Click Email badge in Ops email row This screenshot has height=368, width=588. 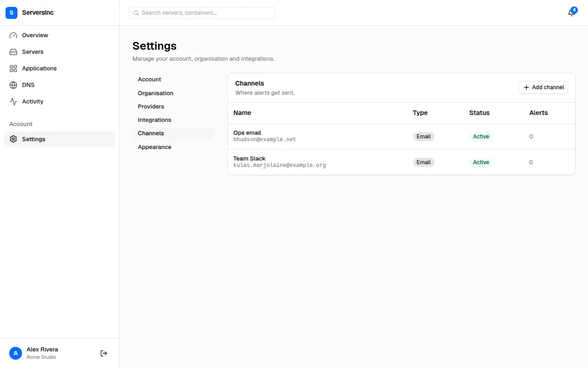424,137
